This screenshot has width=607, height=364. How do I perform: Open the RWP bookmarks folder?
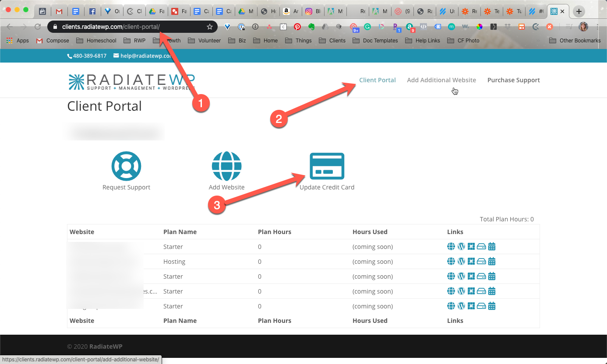134,41
